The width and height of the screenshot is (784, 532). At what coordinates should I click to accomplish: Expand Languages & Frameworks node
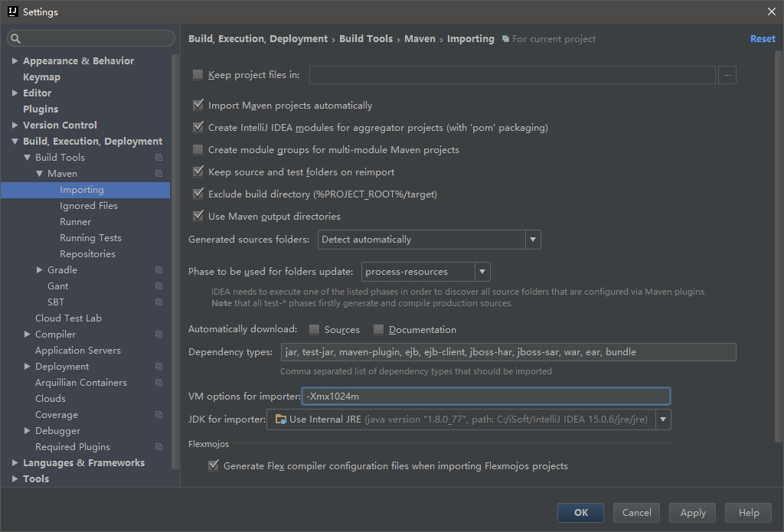coord(15,463)
